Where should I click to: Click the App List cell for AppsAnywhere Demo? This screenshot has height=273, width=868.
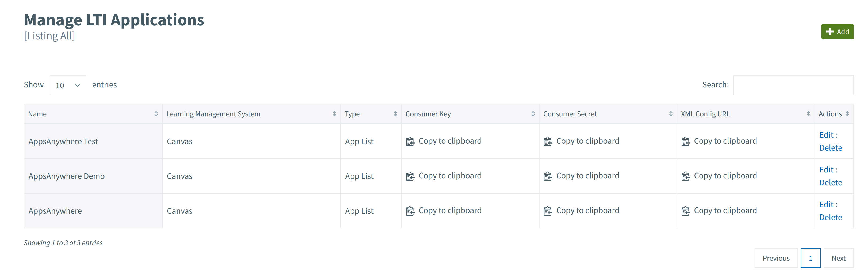(371, 176)
